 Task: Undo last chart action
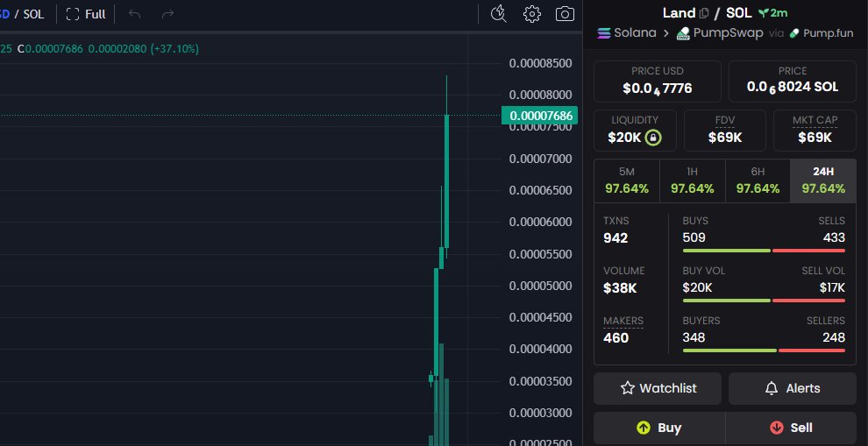click(134, 14)
